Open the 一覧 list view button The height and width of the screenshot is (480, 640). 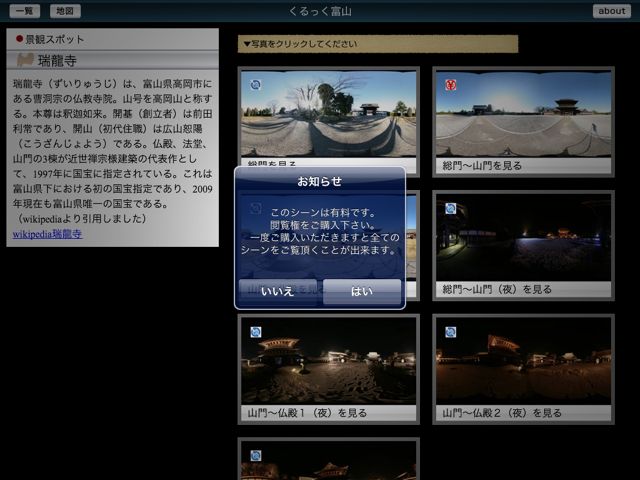coord(24,11)
